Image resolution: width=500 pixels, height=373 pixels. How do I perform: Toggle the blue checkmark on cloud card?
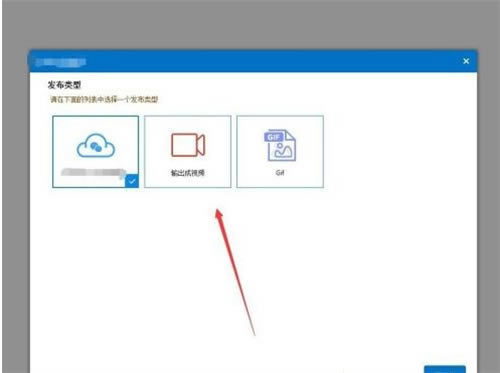[132, 181]
